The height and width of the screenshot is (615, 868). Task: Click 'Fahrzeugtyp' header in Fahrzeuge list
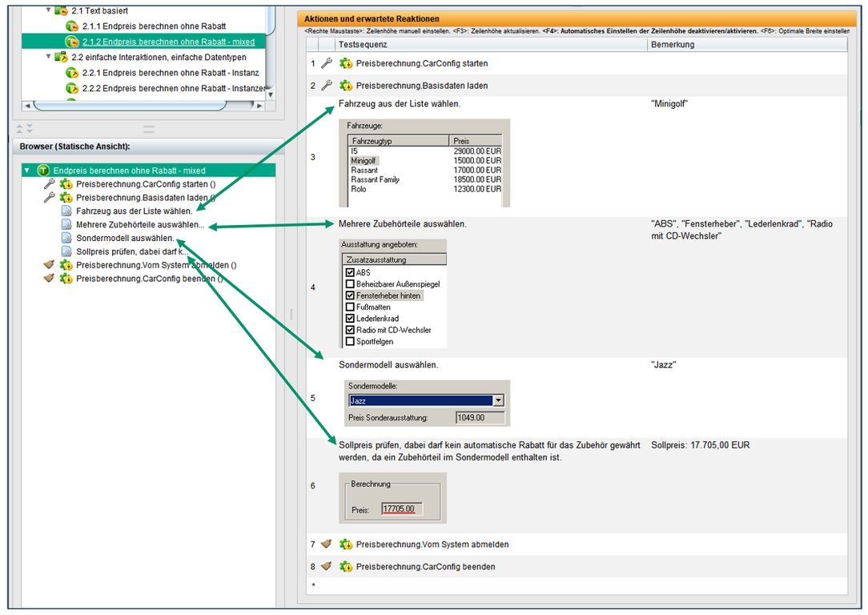click(398, 141)
